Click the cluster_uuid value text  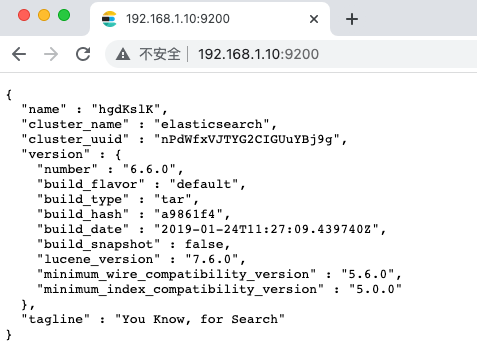pyautogui.click(x=247, y=139)
